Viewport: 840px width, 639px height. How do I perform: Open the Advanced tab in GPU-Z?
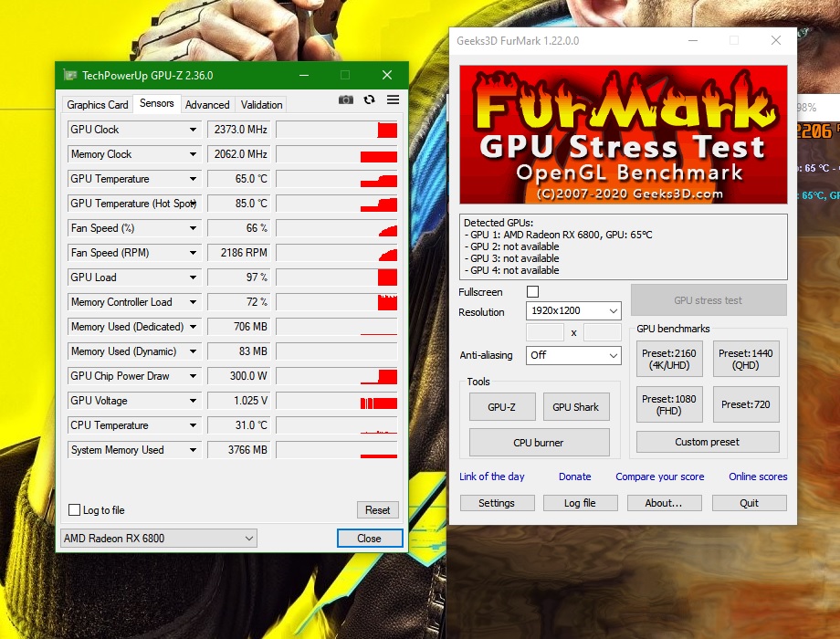click(x=207, y=104)
